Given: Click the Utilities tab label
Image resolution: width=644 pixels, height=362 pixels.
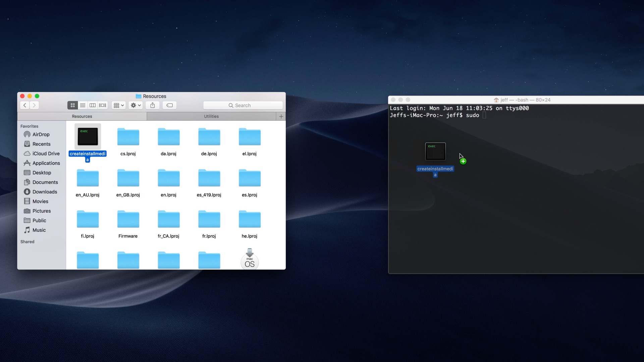Looking at the screenshot, I should click(211, 116).
